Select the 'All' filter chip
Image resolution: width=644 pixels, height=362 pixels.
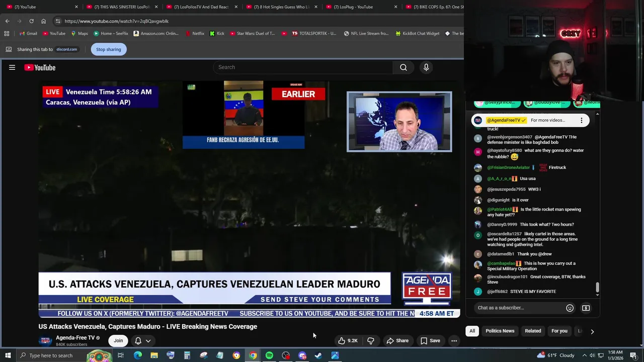472,331
